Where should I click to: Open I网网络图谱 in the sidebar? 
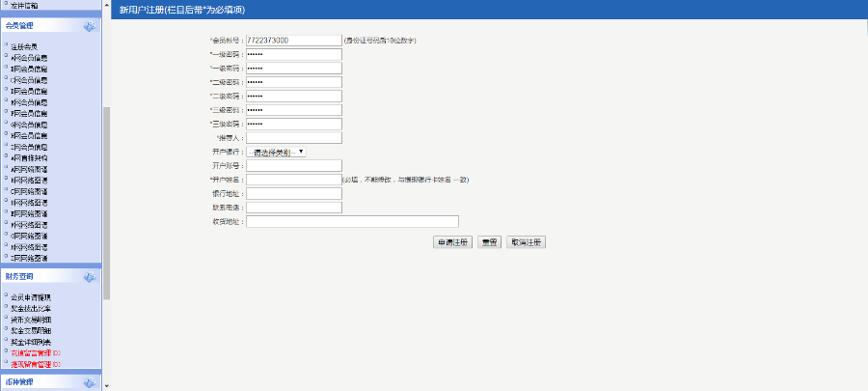tap(29, 258)
